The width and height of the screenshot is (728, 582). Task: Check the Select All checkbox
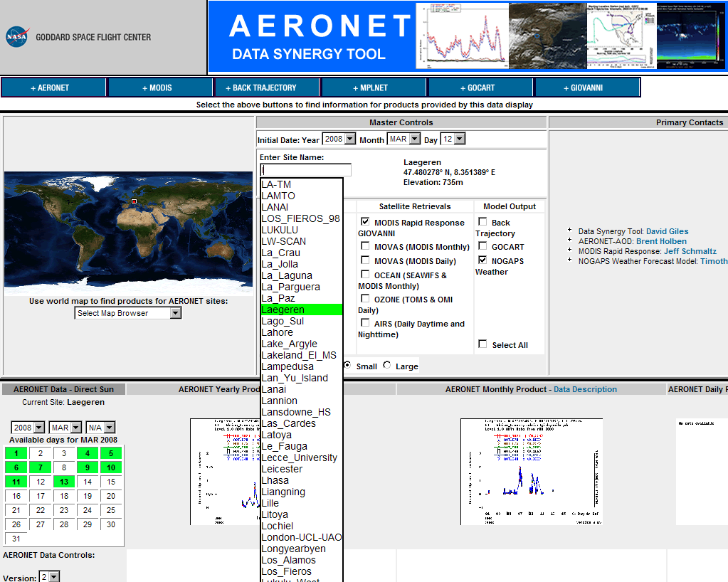point(483,344)
